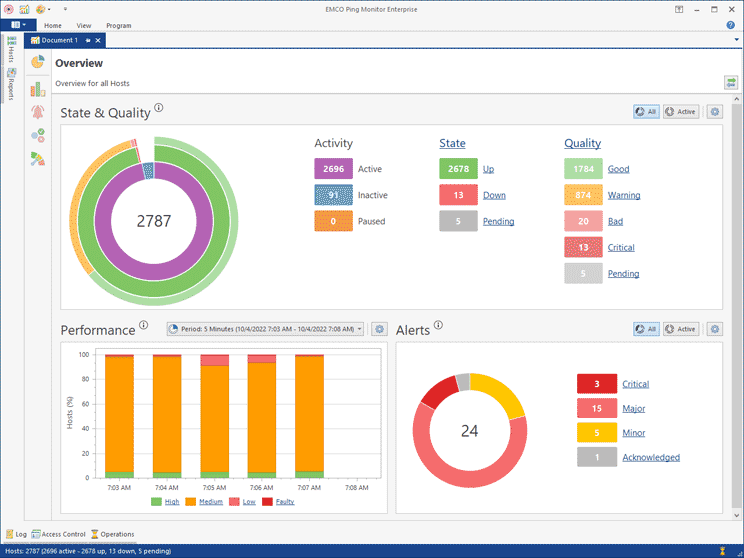744x558 pixels.
Task: Click the green arrows icon below the help button
Action: pos(731,83)
